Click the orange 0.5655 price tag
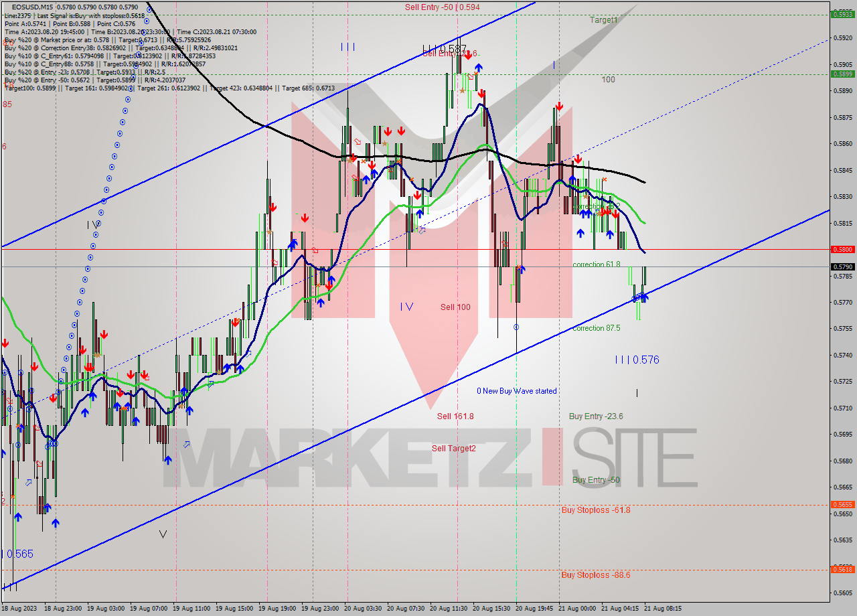Screen dimensions: 857x616 (842, 505)
